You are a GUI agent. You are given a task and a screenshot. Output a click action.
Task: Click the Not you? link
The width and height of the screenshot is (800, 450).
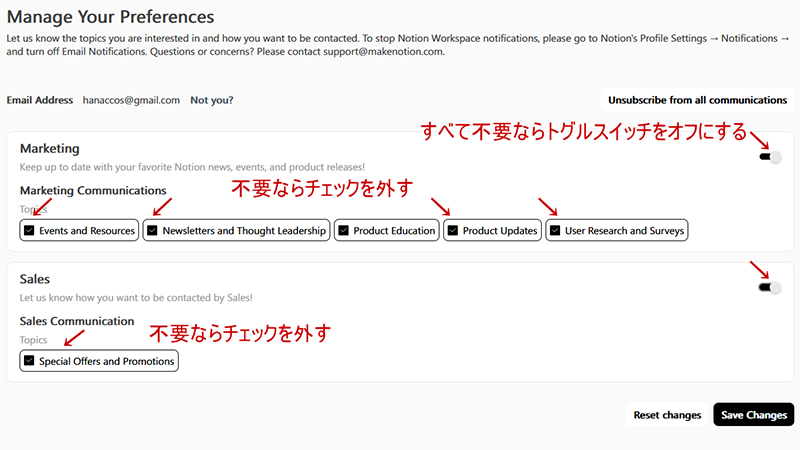(x=212, y=100)
